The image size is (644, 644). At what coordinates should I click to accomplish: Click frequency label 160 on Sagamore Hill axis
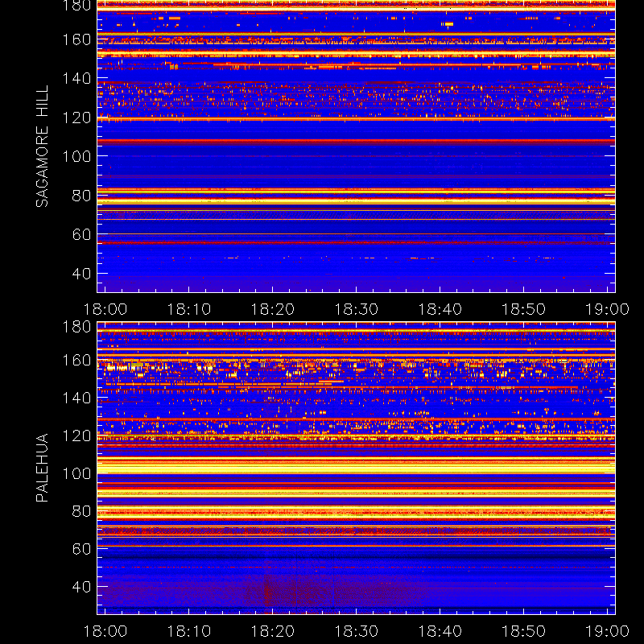(76, 39)
